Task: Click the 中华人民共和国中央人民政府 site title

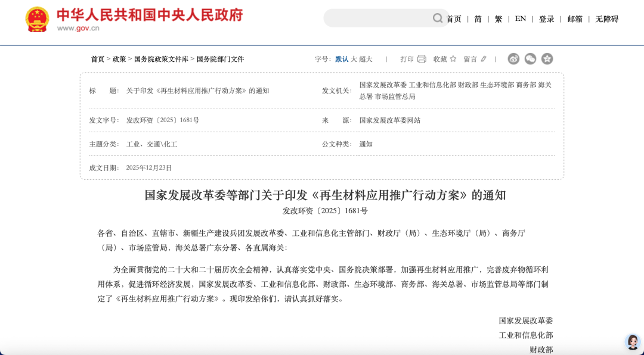Action: pos(150,15)
